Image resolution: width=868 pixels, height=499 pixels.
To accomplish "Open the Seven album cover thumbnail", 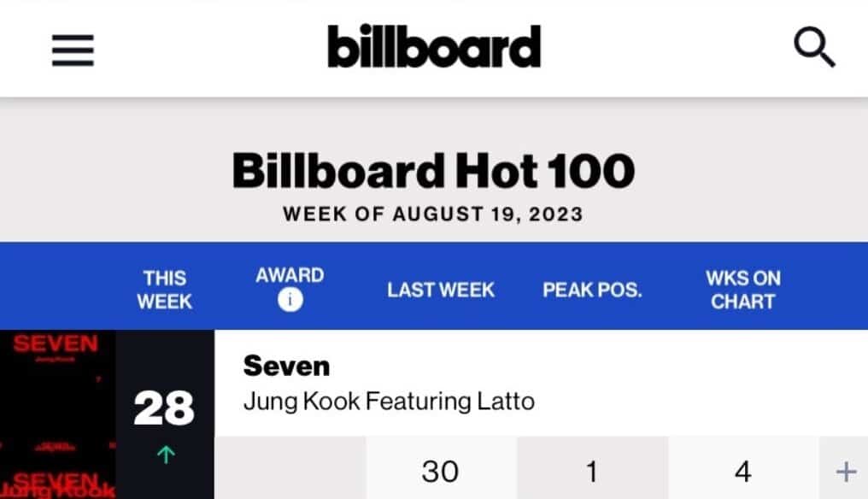I will [x=57, y=414].
